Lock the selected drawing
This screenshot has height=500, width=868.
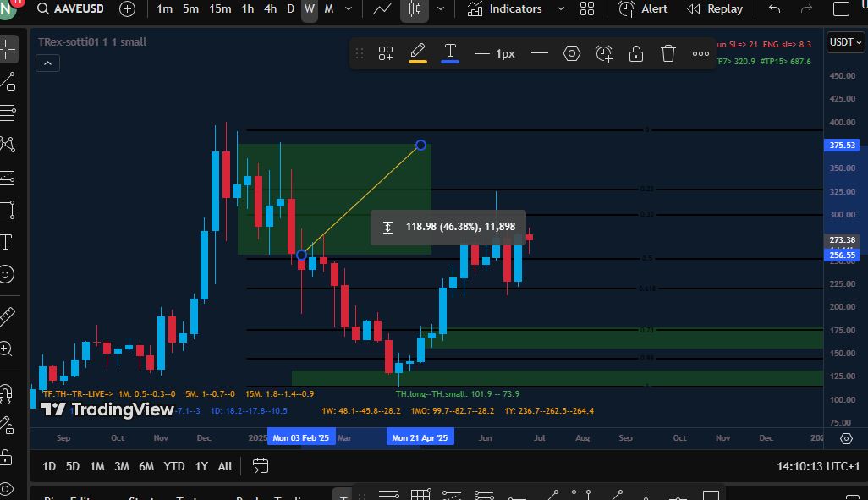click(x=636, y=53)
